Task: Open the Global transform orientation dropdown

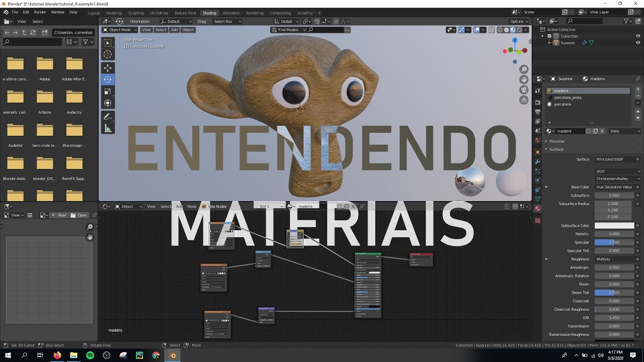Action: pyautogui.click(x=286, y=22)
